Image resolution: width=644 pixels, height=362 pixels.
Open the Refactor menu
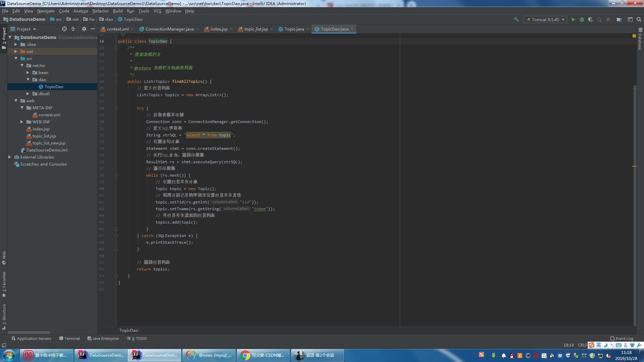pyautogui.click(x=101, y=11)
